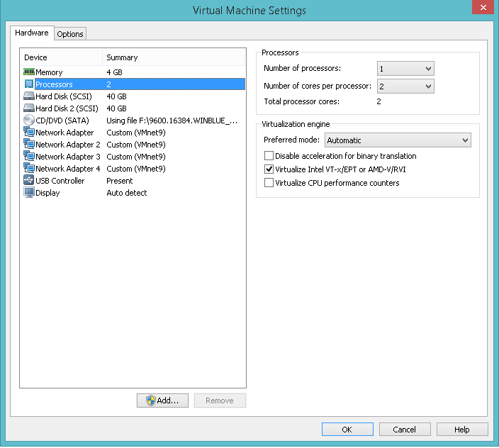Open the Number of processors dropdown
The width and height of the screenshot is (499, 448).
[x=405, y=69]
